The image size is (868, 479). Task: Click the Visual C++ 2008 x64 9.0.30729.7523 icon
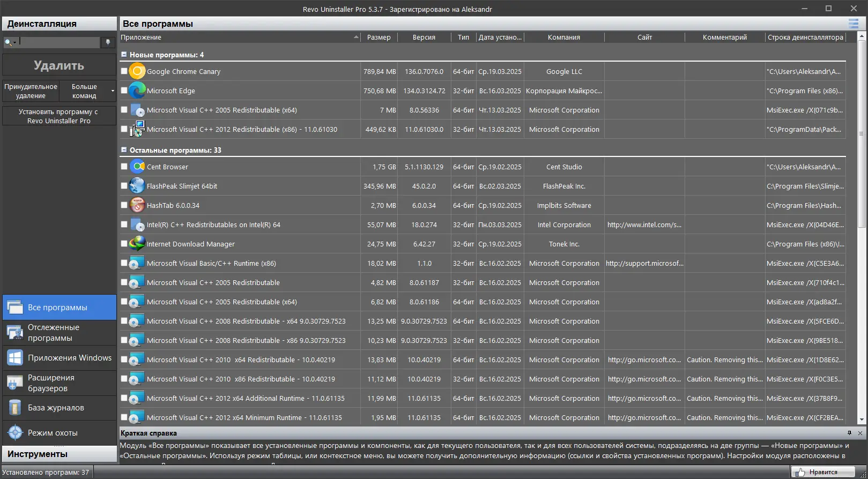click(x=137, y=321)
